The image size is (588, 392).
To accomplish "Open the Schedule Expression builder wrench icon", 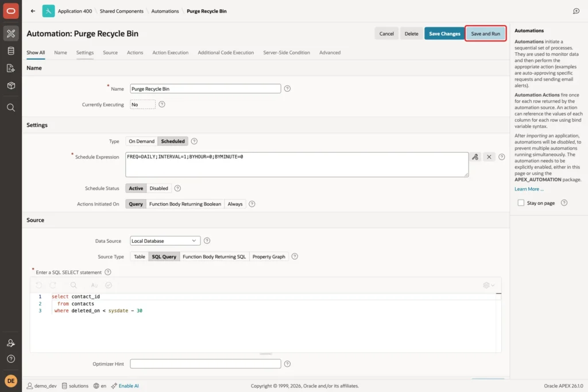I will pyautogui.click(x=475, y=157).
